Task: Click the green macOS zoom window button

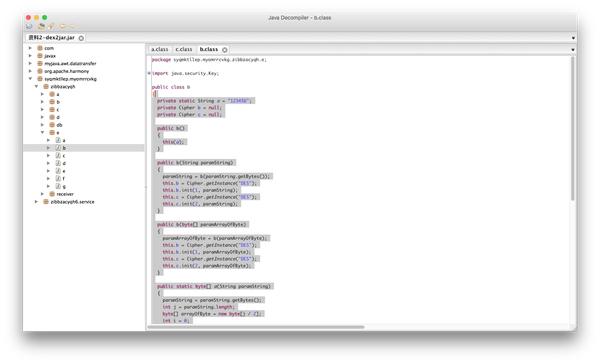Action: point(44,17)
